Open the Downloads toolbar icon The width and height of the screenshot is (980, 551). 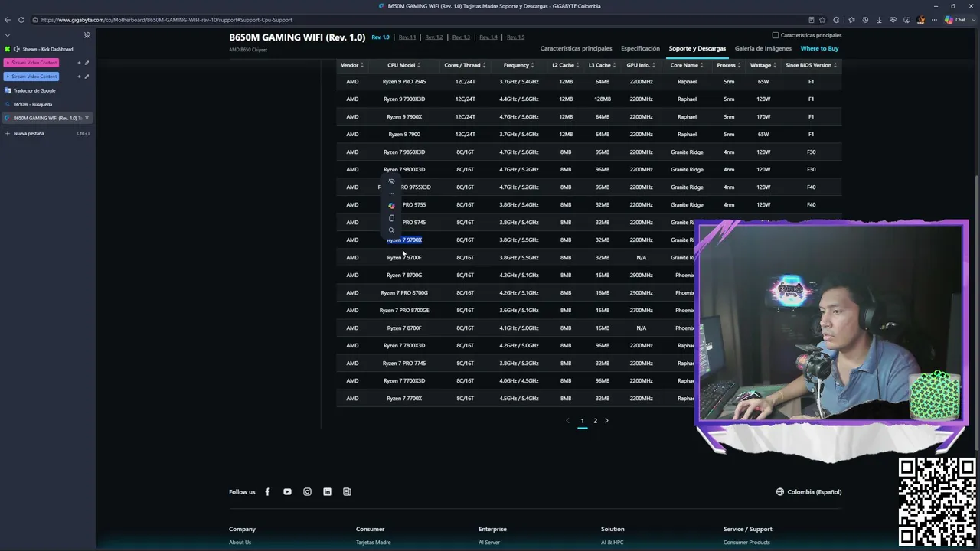pyautogui.click(x=879, y=20)
